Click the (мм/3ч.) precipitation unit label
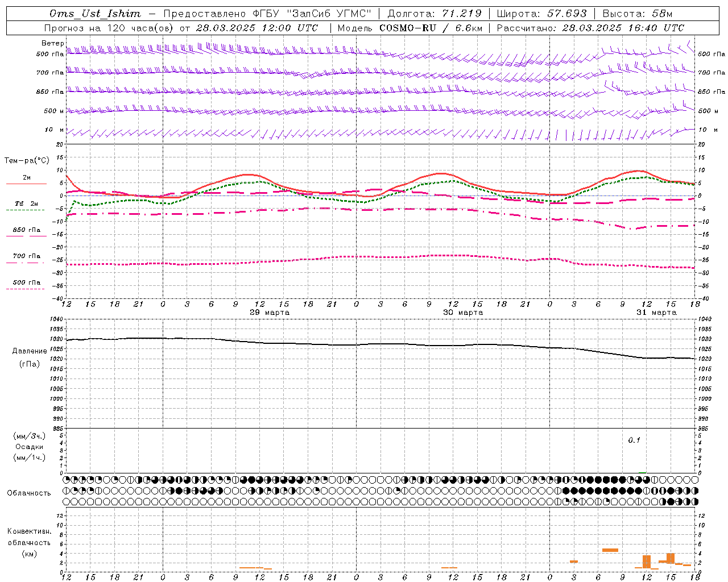This screenshot has width=728, height=582. [x=30, y=436]
